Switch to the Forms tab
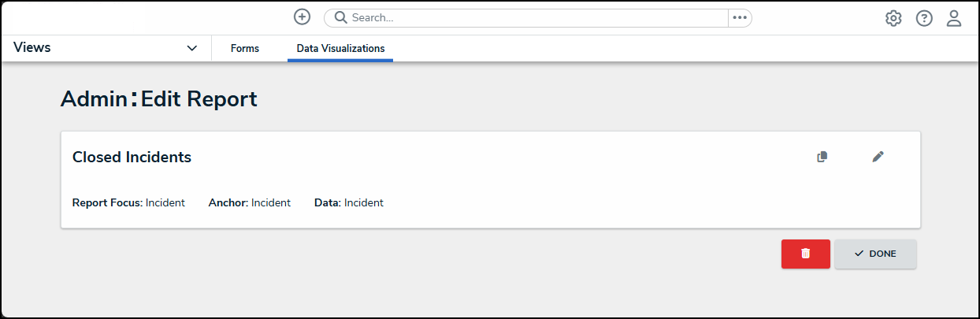The height and width of the screenshot is (319, 980). tap(245, 49)
